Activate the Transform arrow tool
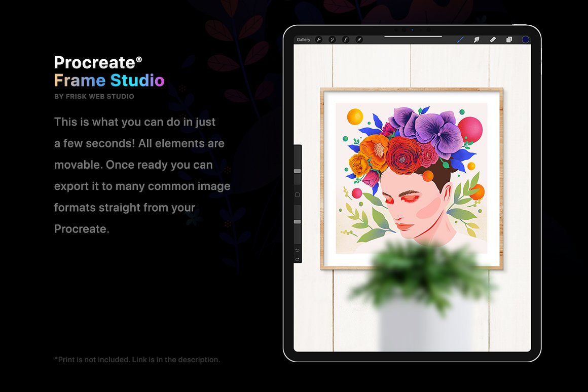The image size is (588, 392). coord(359,40)
